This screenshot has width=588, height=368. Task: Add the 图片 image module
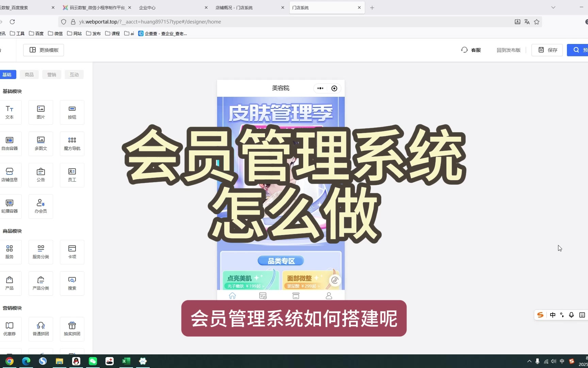(x=41, y=112)
